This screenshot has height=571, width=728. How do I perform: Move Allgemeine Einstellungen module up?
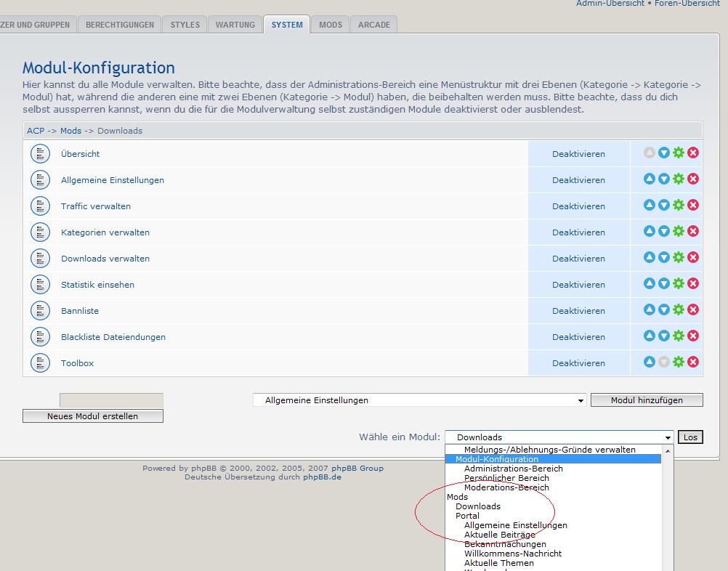pyautogui.click(x=650, y=179)
